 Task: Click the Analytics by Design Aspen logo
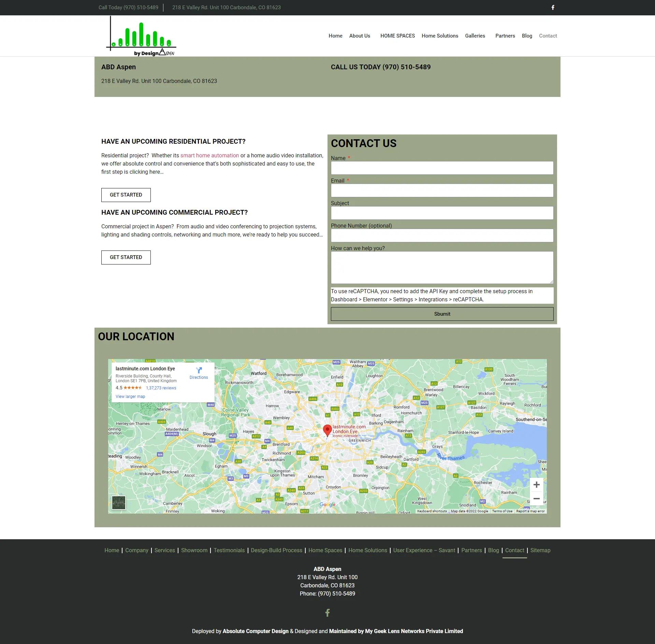141,37
